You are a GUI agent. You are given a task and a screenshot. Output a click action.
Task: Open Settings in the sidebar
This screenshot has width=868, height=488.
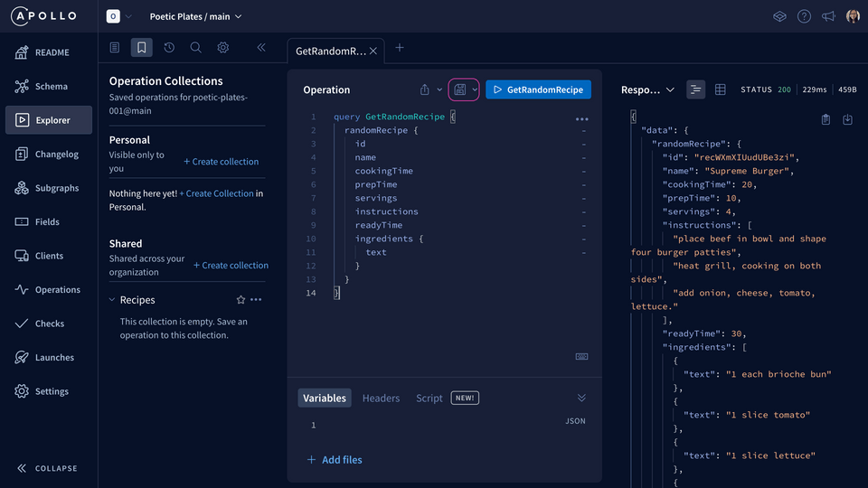49,391
